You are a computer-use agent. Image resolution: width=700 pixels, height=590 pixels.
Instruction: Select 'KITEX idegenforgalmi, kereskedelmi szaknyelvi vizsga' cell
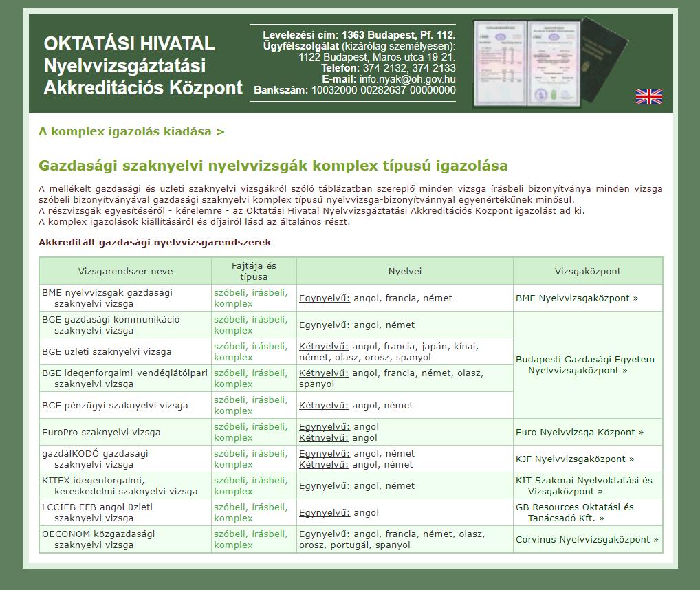(125, 485)
